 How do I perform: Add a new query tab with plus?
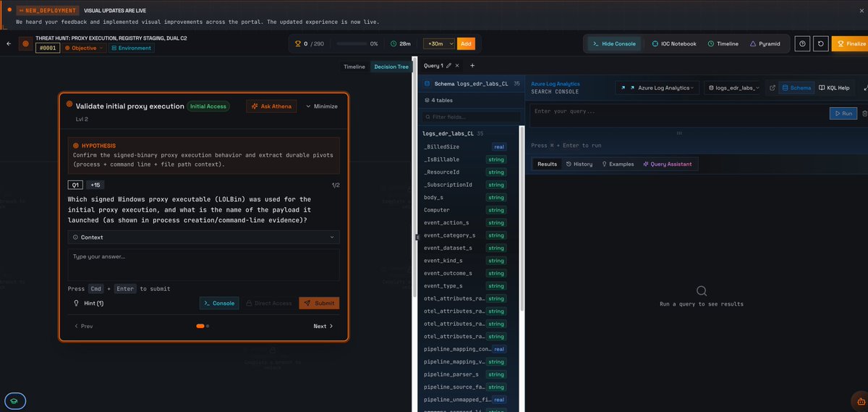[472, 66]
